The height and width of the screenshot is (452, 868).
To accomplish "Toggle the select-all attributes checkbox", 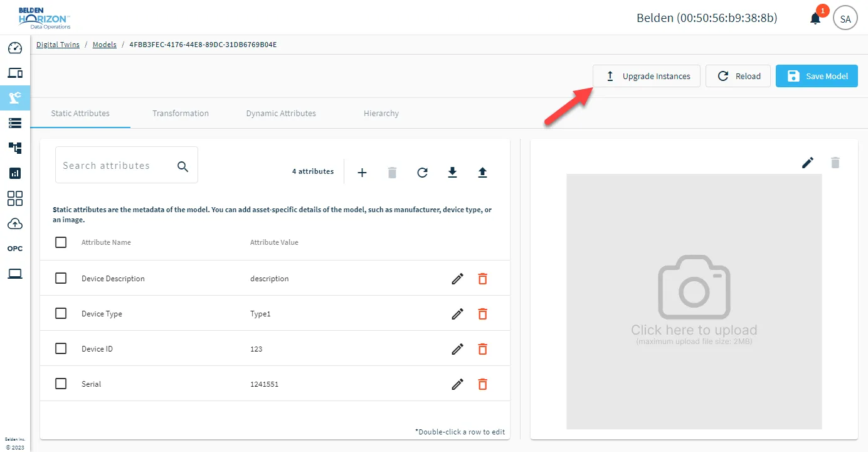I will [x=61, y=242].
